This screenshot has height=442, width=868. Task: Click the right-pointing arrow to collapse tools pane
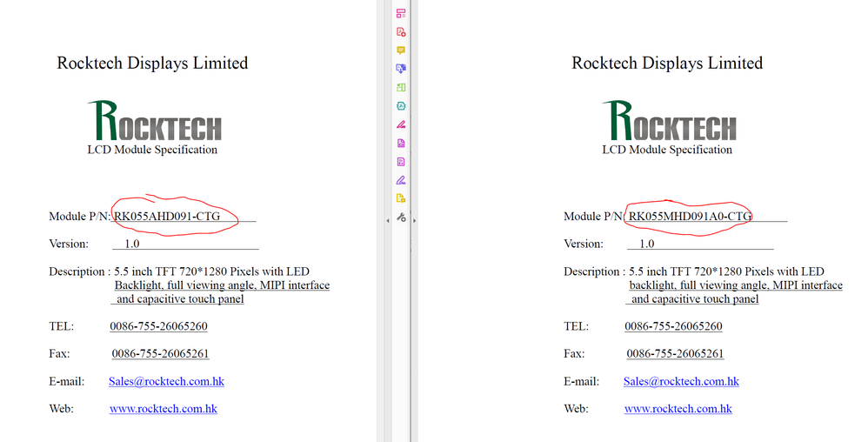click(x=414, y=220)
